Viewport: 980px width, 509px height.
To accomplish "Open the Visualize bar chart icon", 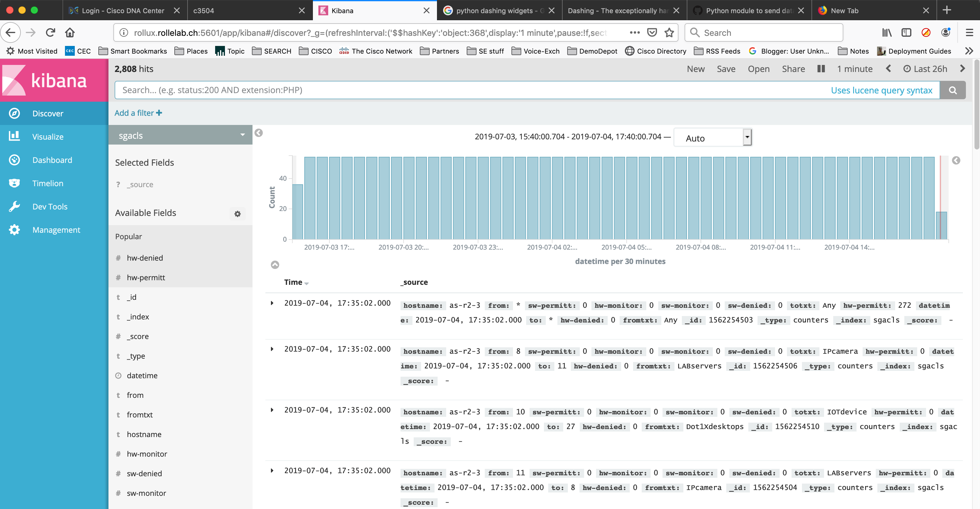I will click(14, 136).
